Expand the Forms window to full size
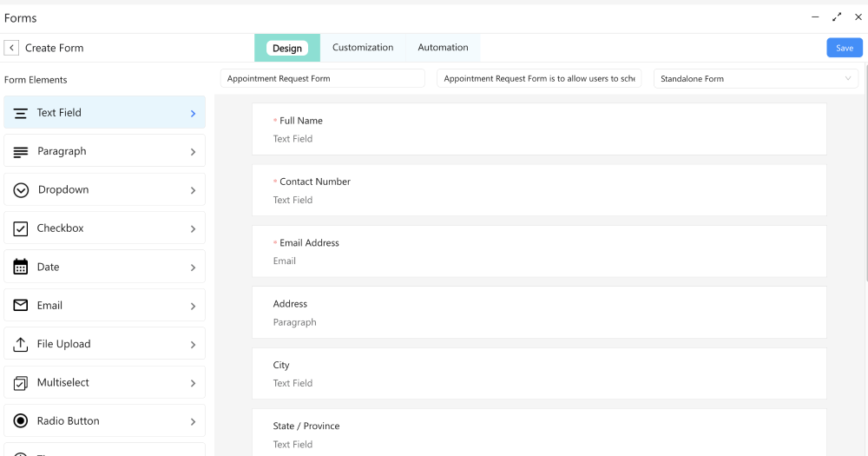Image resolution: width=868 pixels, height=456 pixels. point(837,17)
